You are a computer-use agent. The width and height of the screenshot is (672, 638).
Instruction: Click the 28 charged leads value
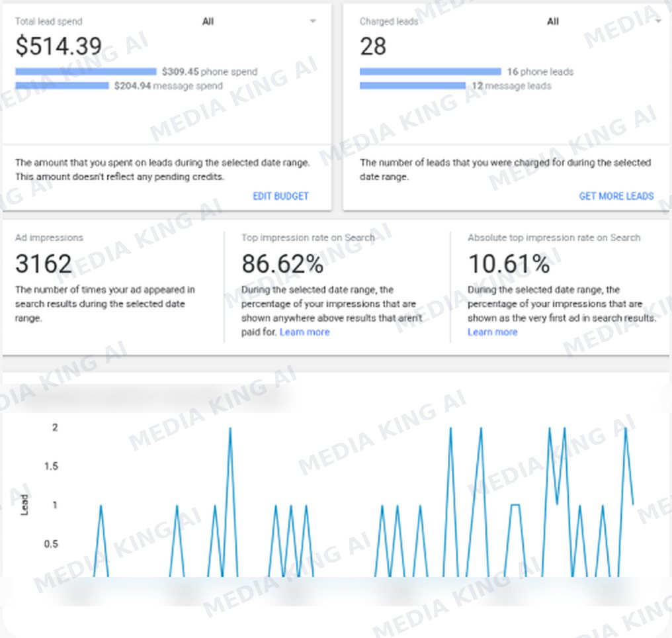(373, 46)
